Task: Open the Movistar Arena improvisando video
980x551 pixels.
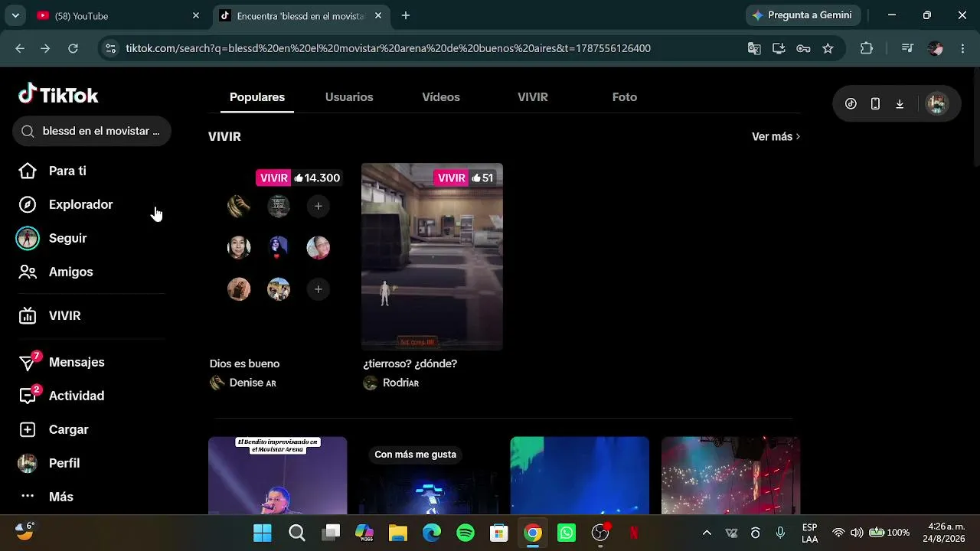Action: [277, 475]
